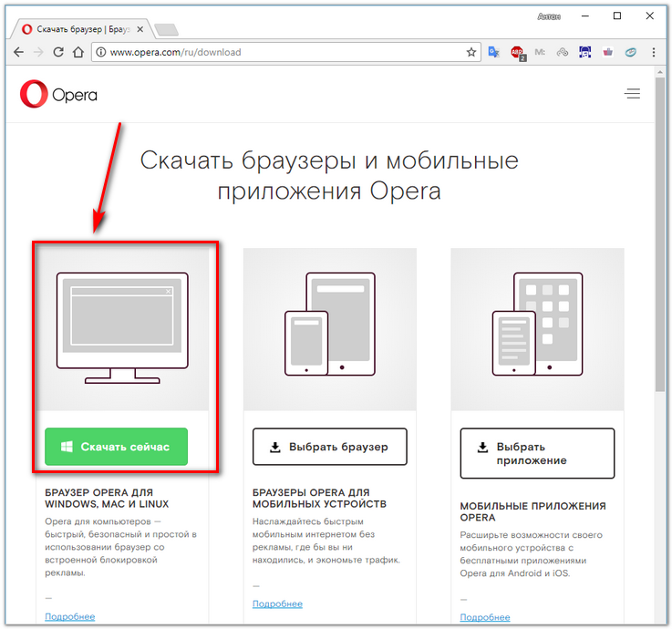Open Подробнее link under mobile browsers

277,603
